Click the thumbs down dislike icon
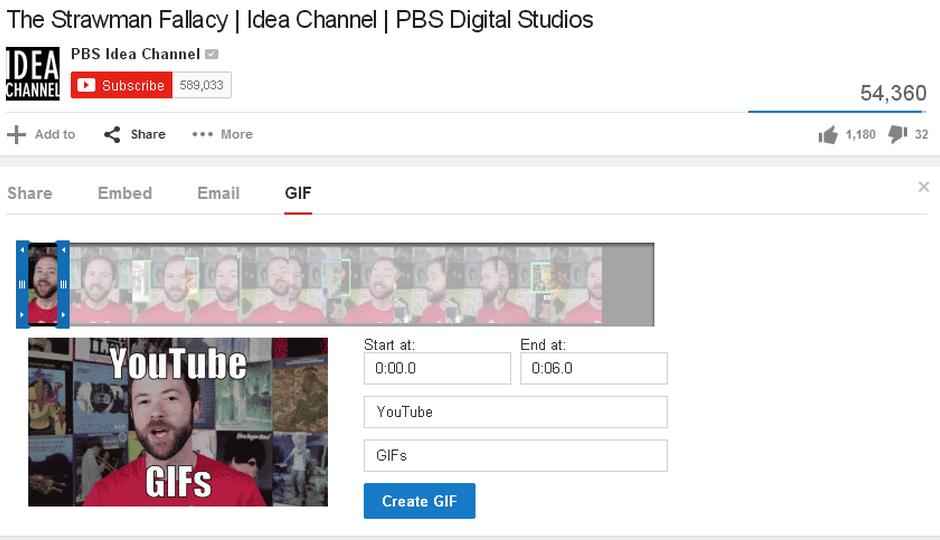Viewport: 940px width, 540px height. click(897, 134)
